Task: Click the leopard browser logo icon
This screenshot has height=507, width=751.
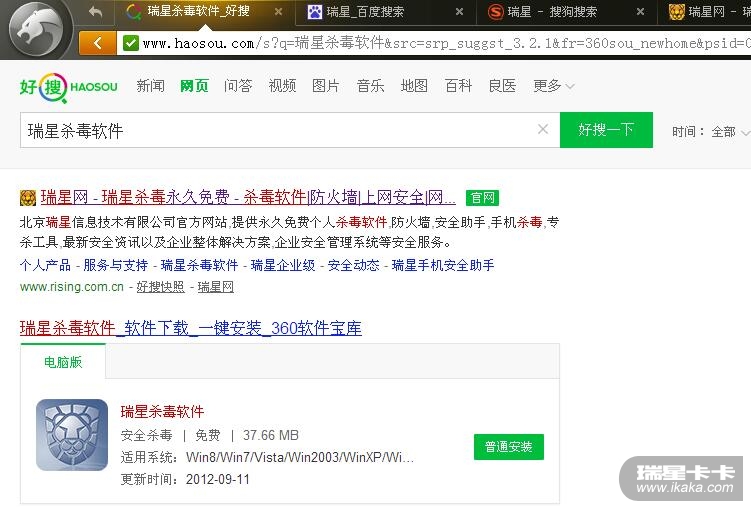Action: 36,30
